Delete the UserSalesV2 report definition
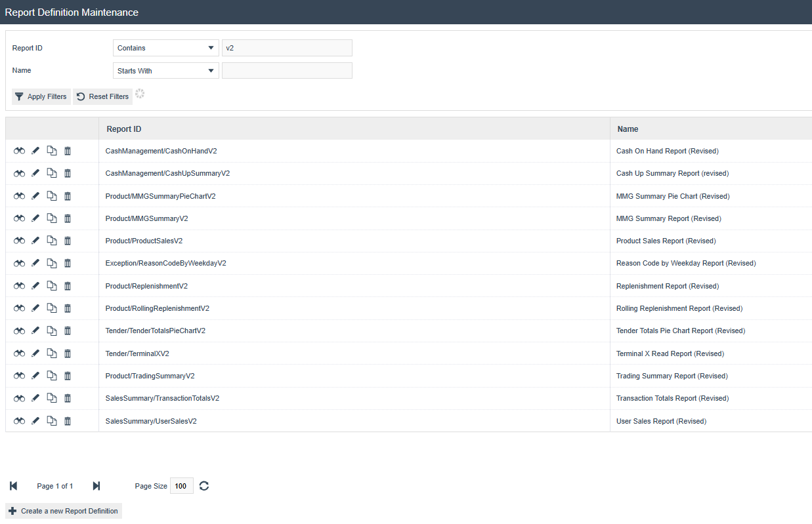This screenshot has height=524, width=812. (x=68, y=421)
